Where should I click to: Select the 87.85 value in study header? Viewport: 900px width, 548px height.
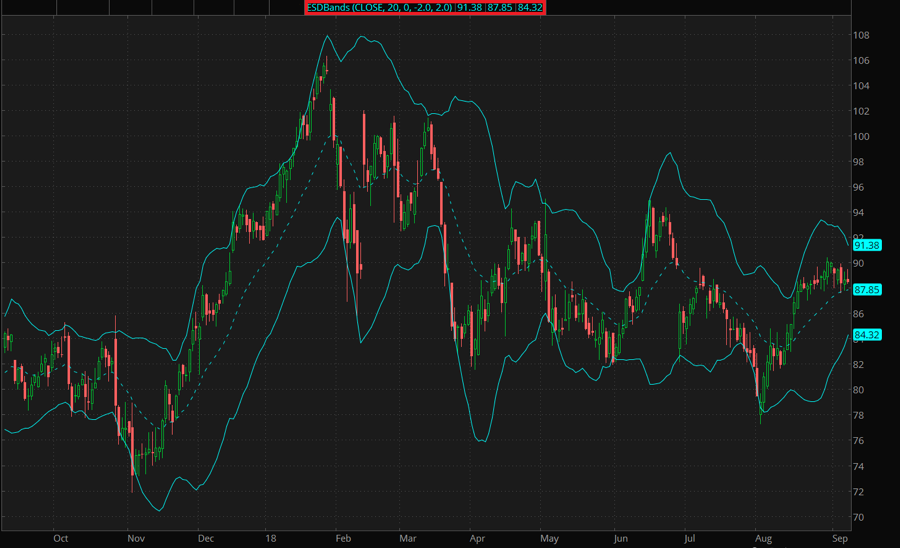[x=500, y=8]
